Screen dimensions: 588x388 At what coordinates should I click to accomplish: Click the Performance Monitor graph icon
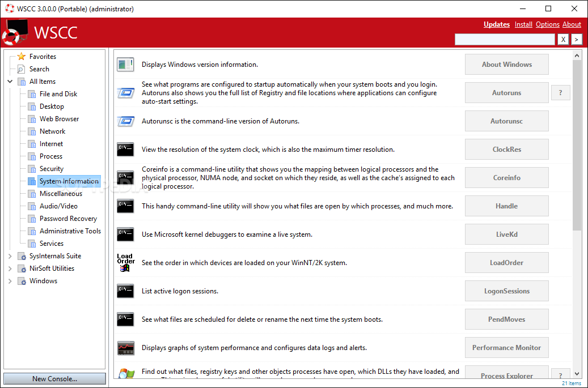click(x=125, y=348)
